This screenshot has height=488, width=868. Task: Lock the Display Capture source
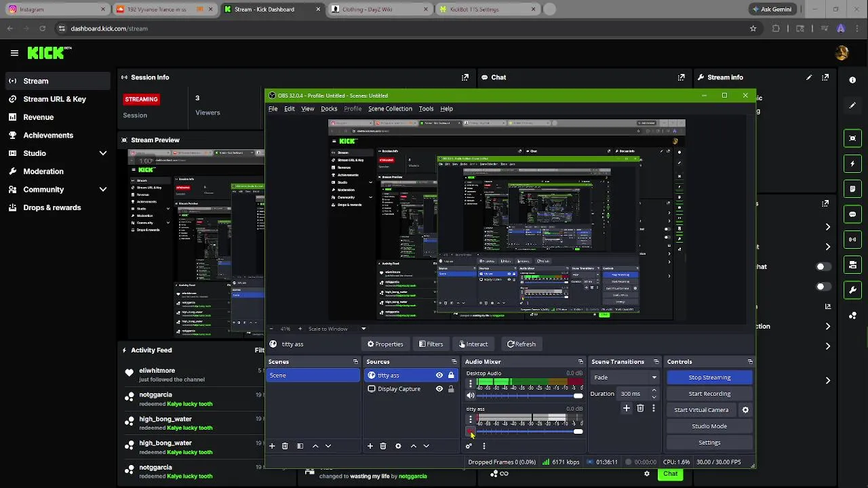pos(451,389)
